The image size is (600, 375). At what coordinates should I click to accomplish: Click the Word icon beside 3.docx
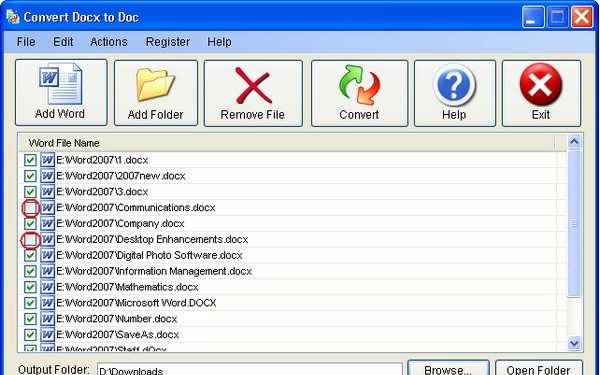click(x=47, y=191)
